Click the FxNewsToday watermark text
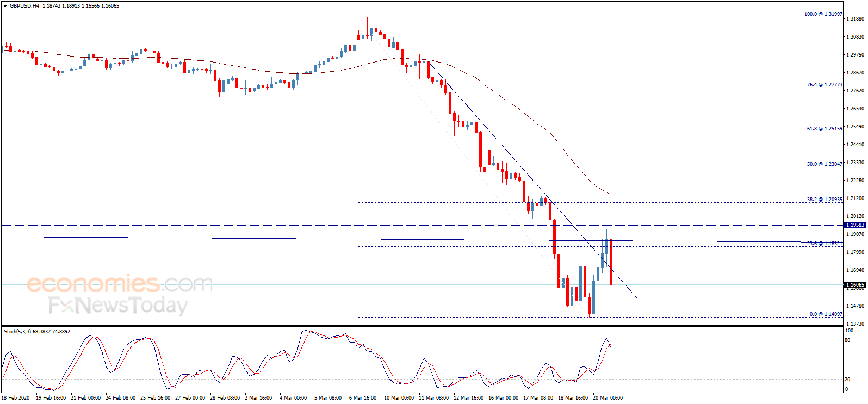This screenshot has height=404, width=868. point(118,305)
